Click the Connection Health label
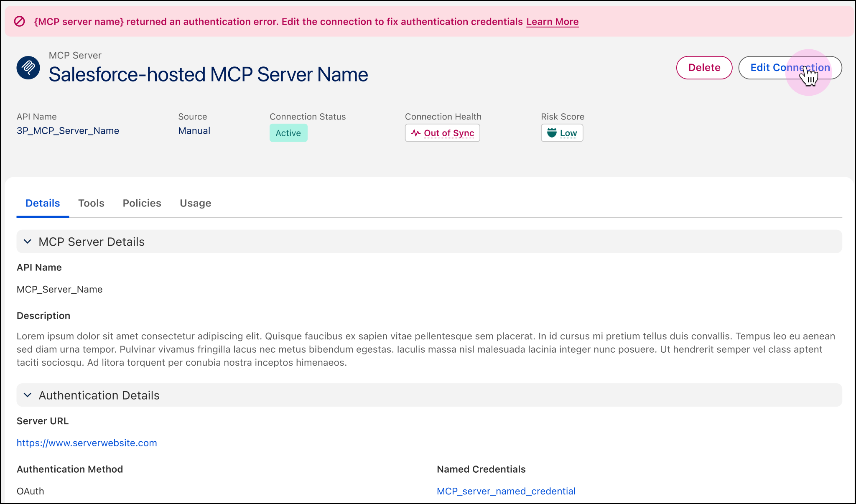This screenshot has width=856, height=504. coord(443,117)
